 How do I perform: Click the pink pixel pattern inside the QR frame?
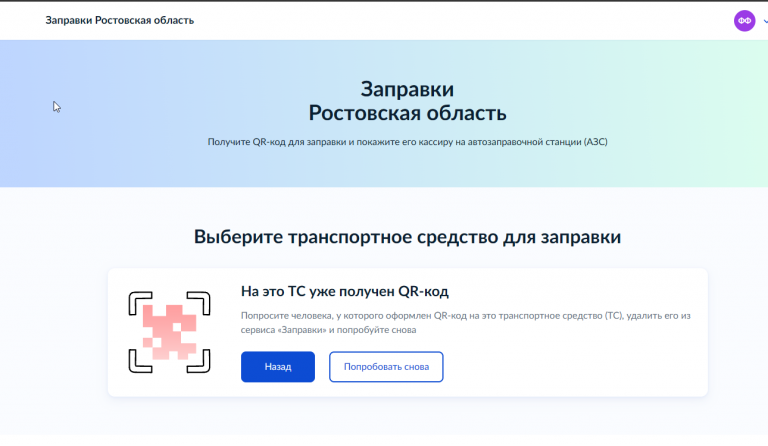[x=169, y=332]
